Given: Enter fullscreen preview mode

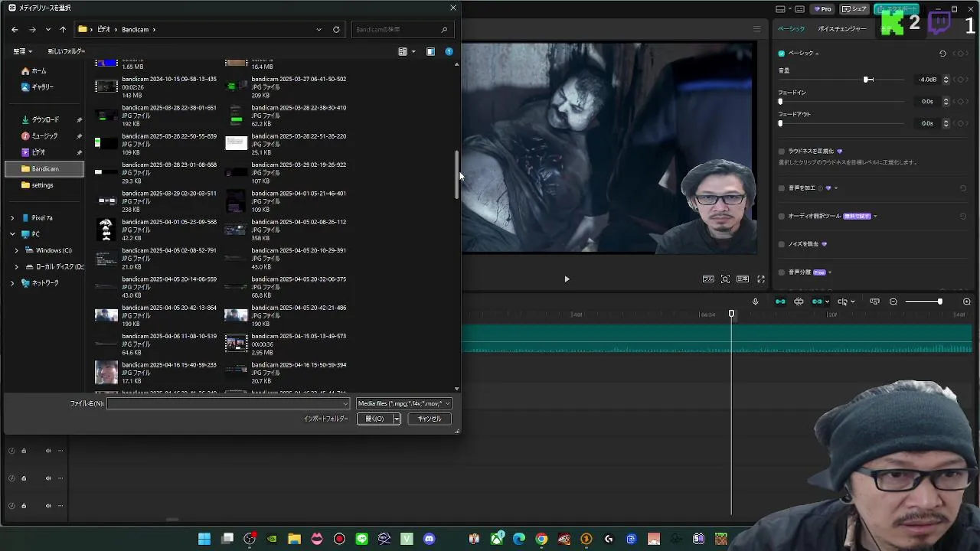Looking at the screenshot, I should (761, 279).
